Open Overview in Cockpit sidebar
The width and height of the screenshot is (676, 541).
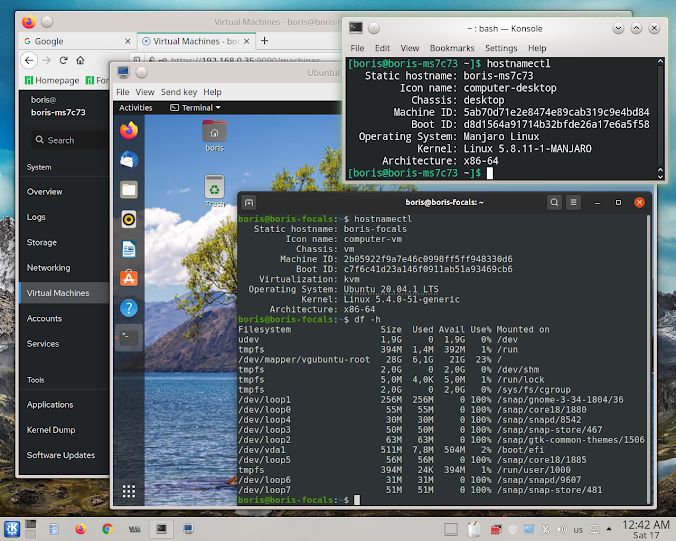click(x=44, y=192)
